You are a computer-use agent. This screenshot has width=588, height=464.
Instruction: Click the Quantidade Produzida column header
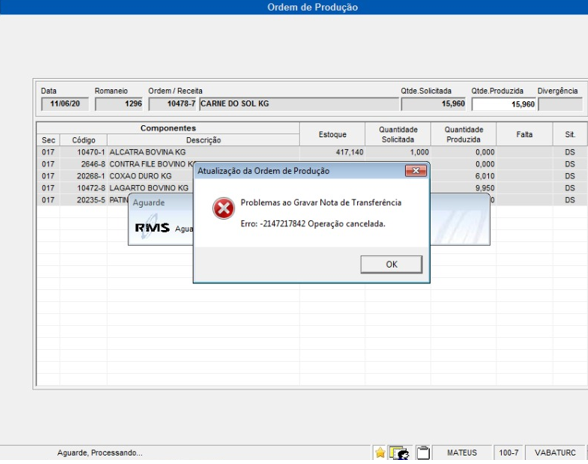464,134
